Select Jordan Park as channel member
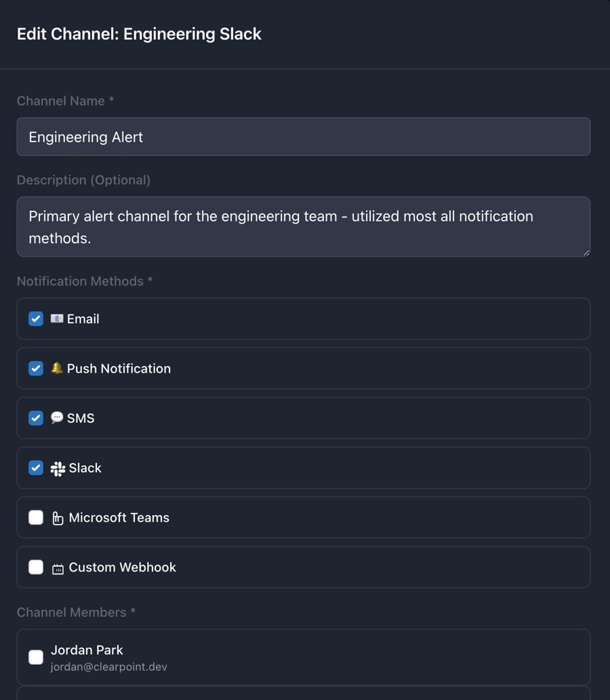This screenshot has height=700, width=610. point(35,657)
